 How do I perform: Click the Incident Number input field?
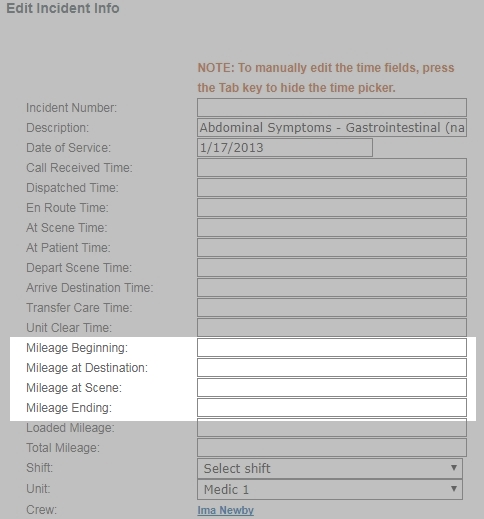(332, 107)
